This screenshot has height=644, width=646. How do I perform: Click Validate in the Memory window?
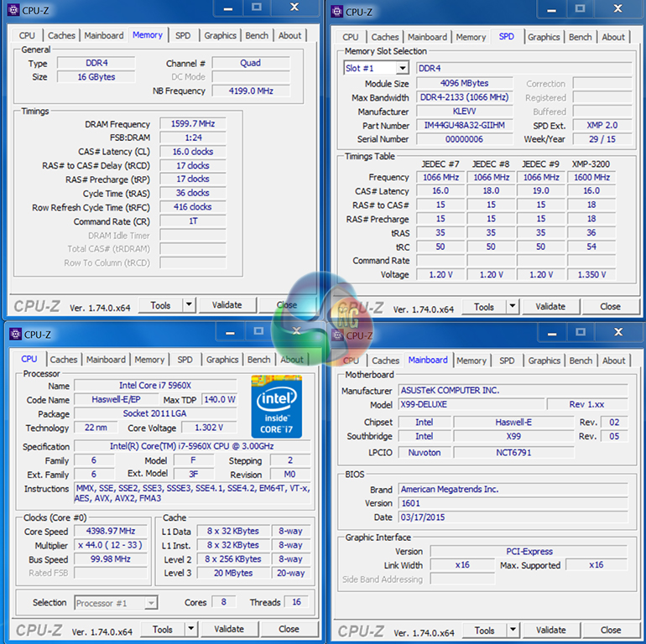tap(227, 305)
